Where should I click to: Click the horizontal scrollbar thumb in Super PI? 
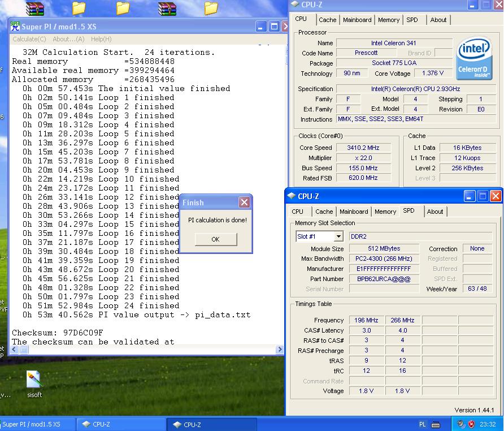pos(24,349)
